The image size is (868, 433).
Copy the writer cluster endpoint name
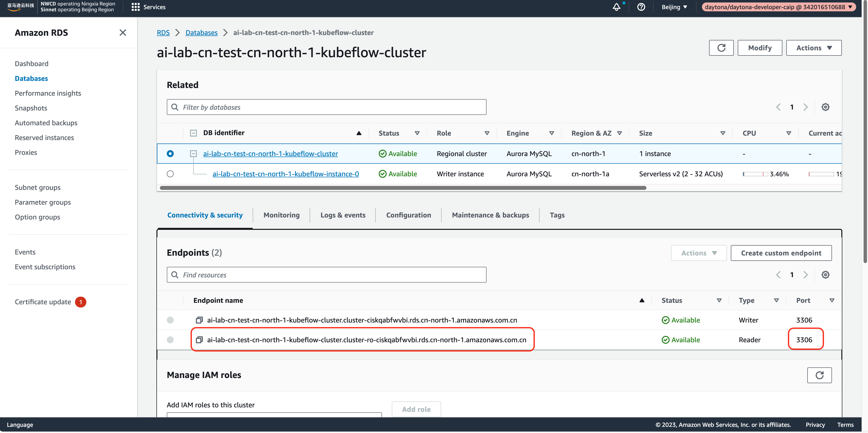pos(199,320)
